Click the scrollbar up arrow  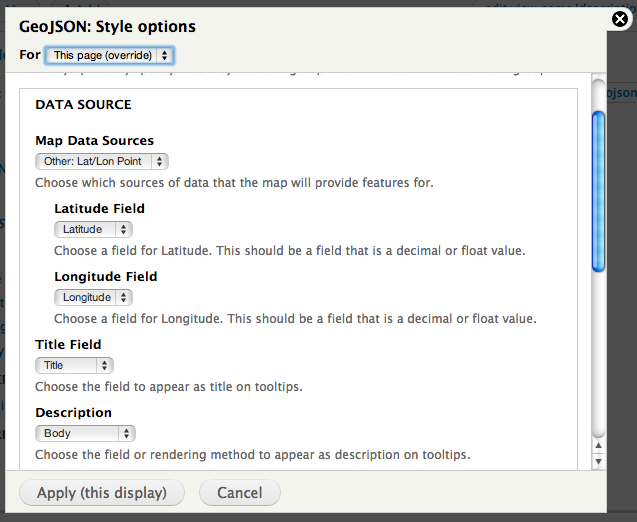tap(598, 446)
